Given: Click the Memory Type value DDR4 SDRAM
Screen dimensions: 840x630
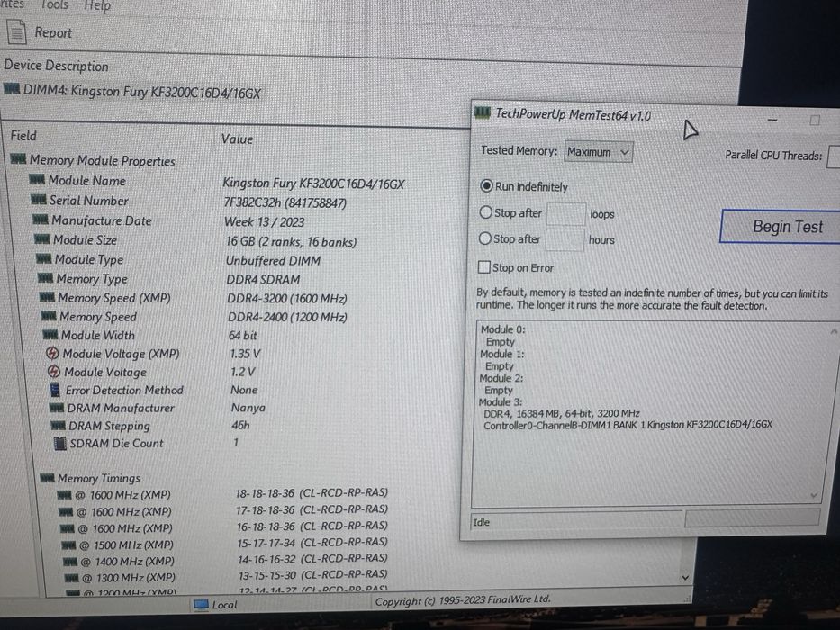Looking at the screenshot, I should tap(263, 280).
